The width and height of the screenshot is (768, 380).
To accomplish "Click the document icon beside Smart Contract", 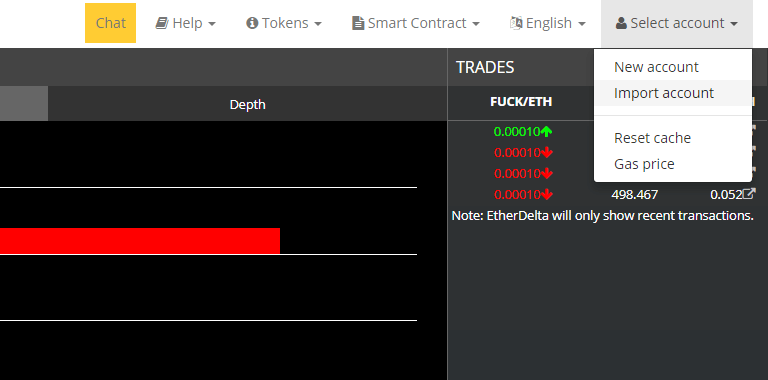I will (x=358, y=23).
